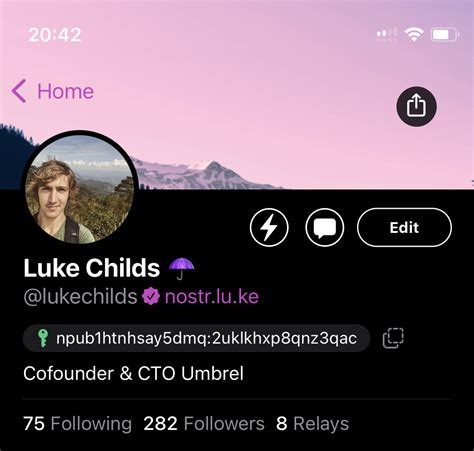Tap the back chevron arrow
This screenshot has height=451, width=474.
coord(19,91)
